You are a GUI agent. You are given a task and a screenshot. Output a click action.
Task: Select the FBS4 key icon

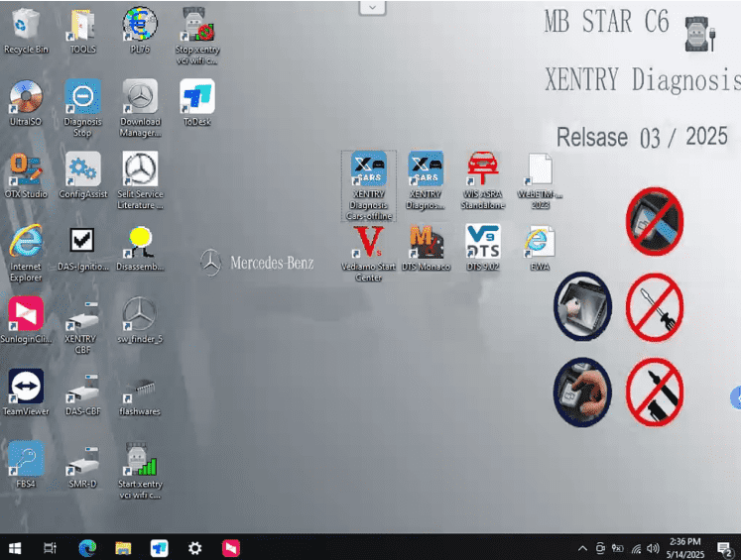(x=26, y=465)
